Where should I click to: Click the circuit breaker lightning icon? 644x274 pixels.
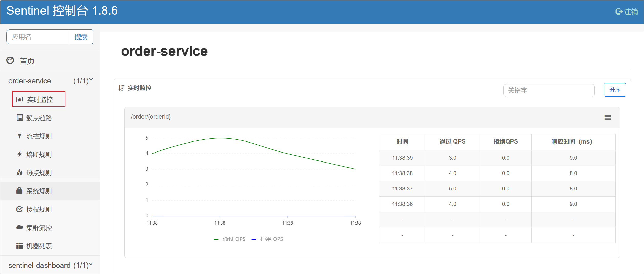tap(19, 154)
